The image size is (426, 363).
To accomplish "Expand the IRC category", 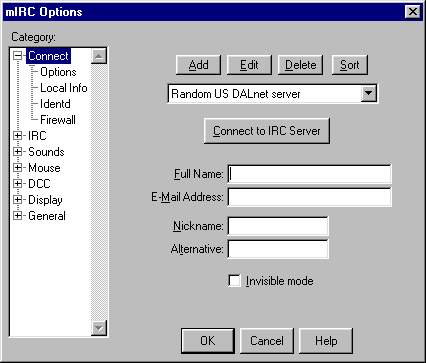I will 18,136.
